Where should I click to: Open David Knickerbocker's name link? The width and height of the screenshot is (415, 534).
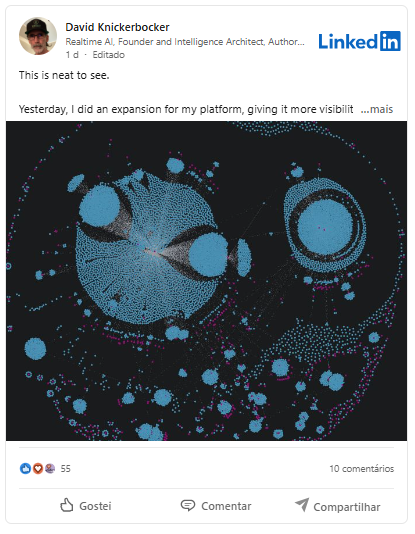[x=117, y=27]
